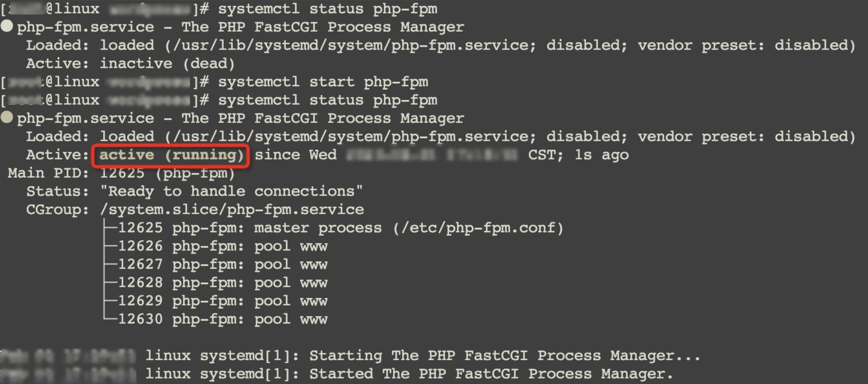Click the systemctl start php-fpm command

coord(323,82)
